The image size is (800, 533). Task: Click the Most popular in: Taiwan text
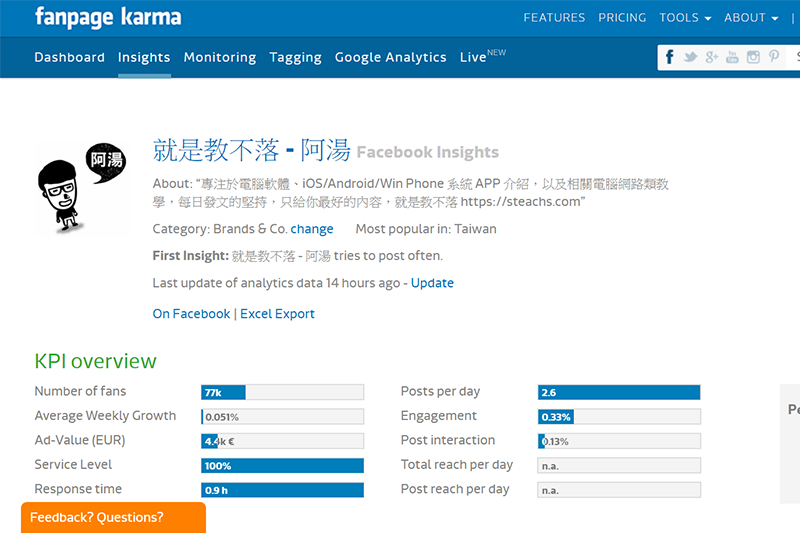pyautogui.click(x=426, y=229)
